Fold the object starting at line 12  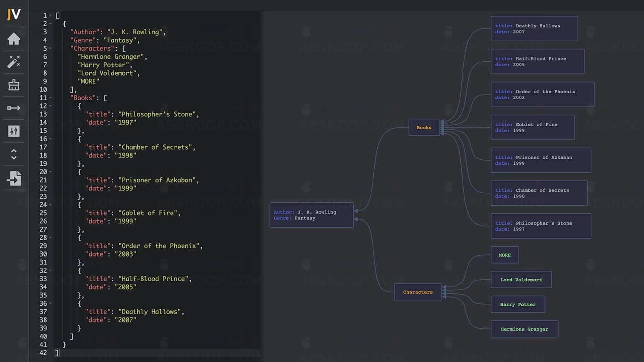click(x=51, y=106)
